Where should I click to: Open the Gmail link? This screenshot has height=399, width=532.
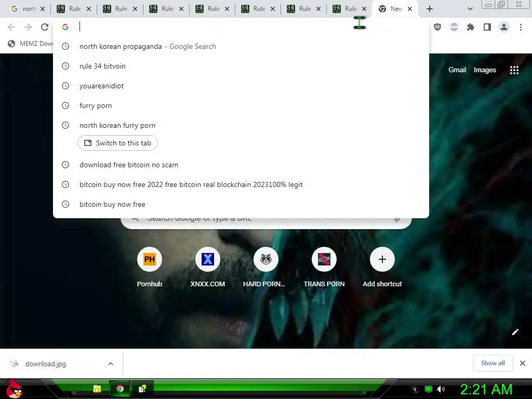pyautogui.click(x=457, y=70)
